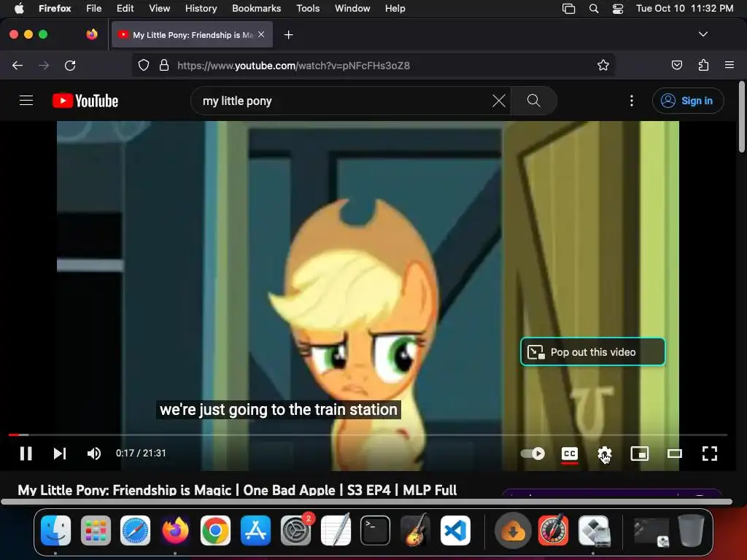The image size is (747, 560).
Task: Reload the current page
Action: 70,65
